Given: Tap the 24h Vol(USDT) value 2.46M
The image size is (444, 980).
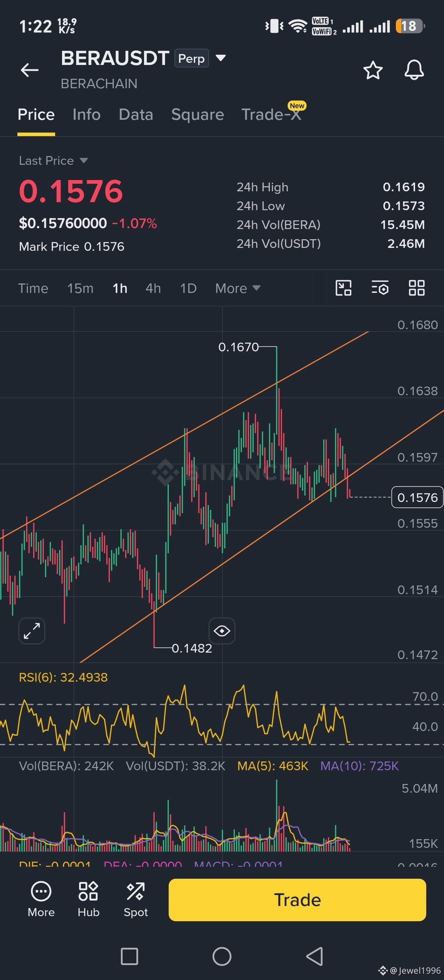Looking at the screenshot, I should (x=406, y=244).
